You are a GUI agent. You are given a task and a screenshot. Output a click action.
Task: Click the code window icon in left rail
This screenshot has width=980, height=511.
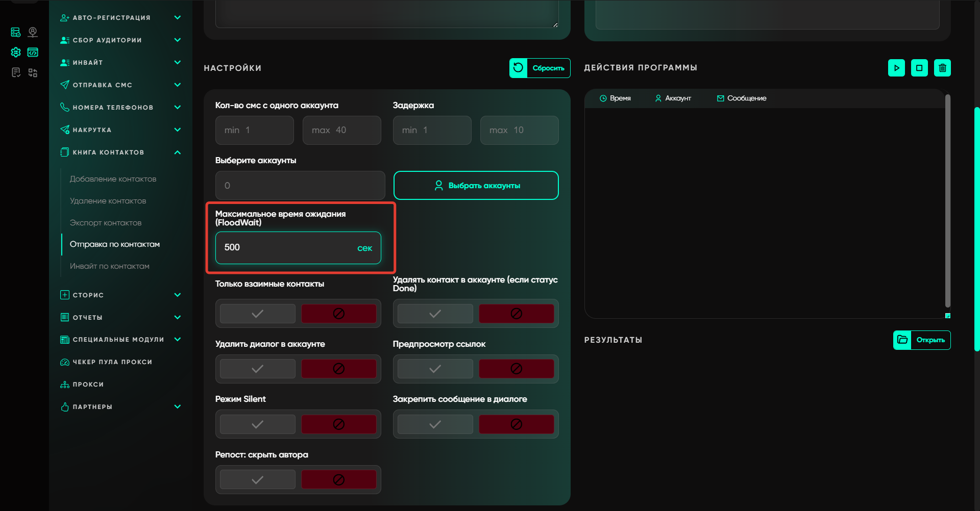(x=33, y=52)
